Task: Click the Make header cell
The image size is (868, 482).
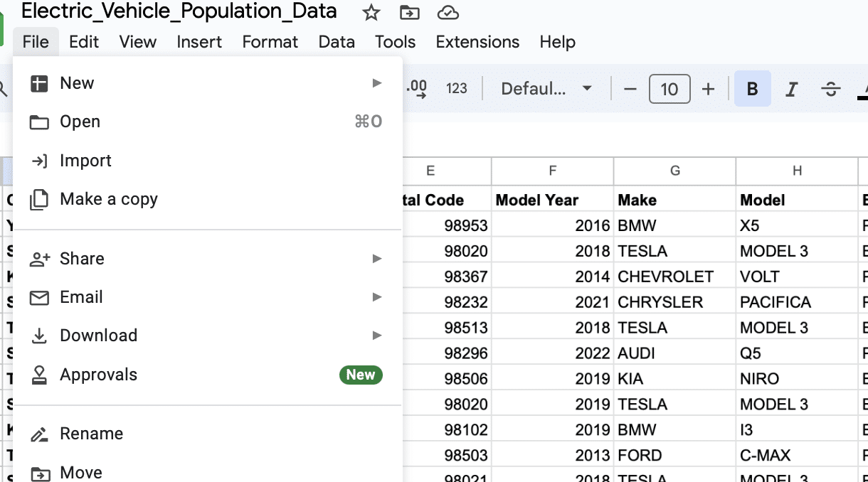Action: [x=674, y=200]
